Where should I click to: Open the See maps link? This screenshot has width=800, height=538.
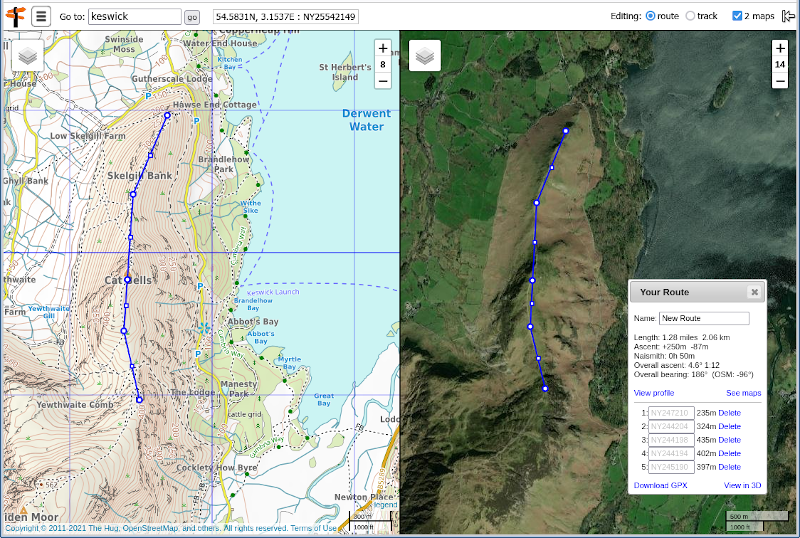tap(743, 393)
